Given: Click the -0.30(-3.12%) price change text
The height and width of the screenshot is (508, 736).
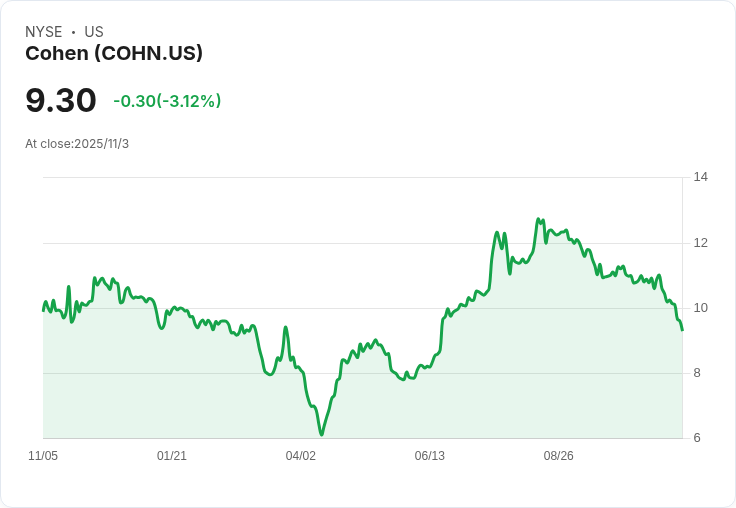Looking at the screenshot, I should coord(167,101).
